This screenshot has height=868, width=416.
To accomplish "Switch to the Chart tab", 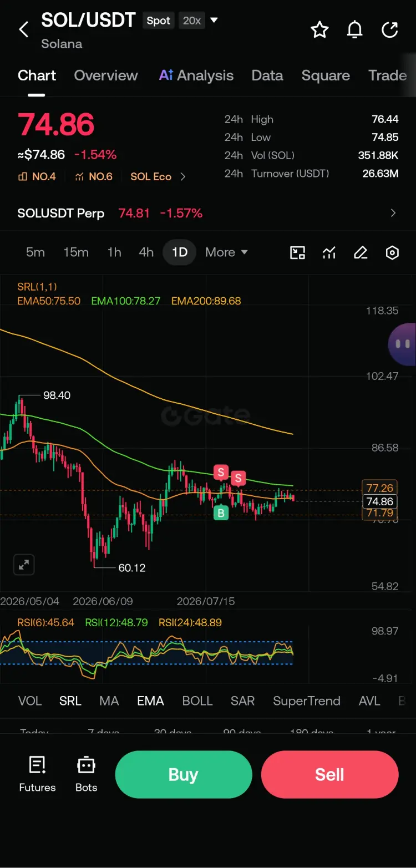I will [37, 75].
